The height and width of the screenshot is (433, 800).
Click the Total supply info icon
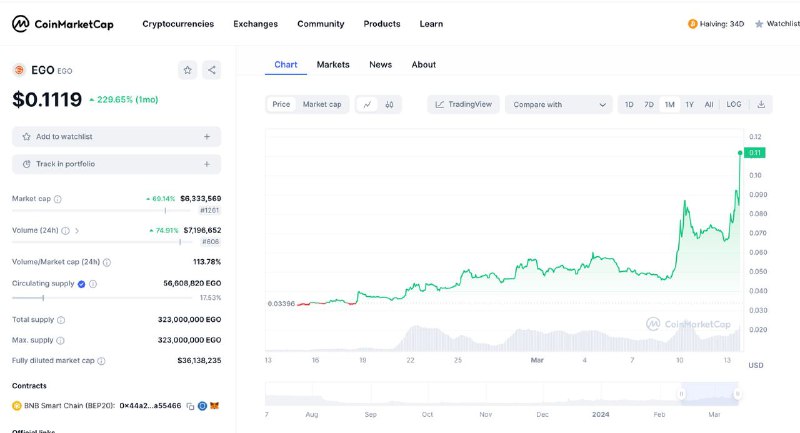(61, 320)
